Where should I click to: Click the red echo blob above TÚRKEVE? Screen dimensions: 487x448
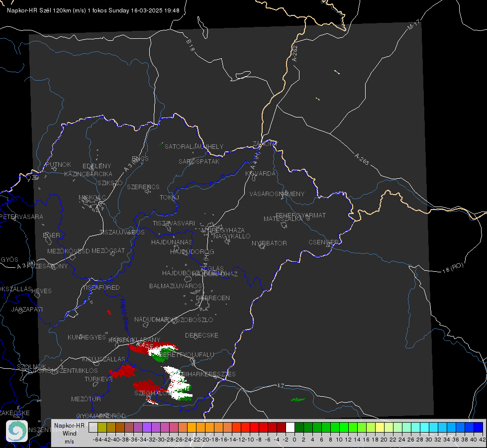123,371
